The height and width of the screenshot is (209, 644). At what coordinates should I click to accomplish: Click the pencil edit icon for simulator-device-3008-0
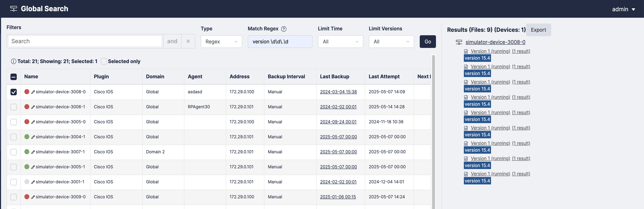coord(33,92)
